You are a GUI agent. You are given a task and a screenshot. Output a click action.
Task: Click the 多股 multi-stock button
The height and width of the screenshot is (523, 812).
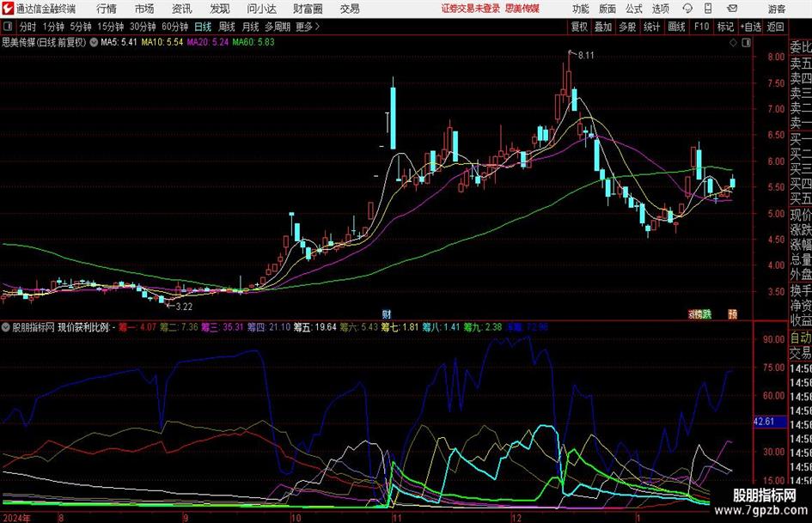[x=627, y=27]
